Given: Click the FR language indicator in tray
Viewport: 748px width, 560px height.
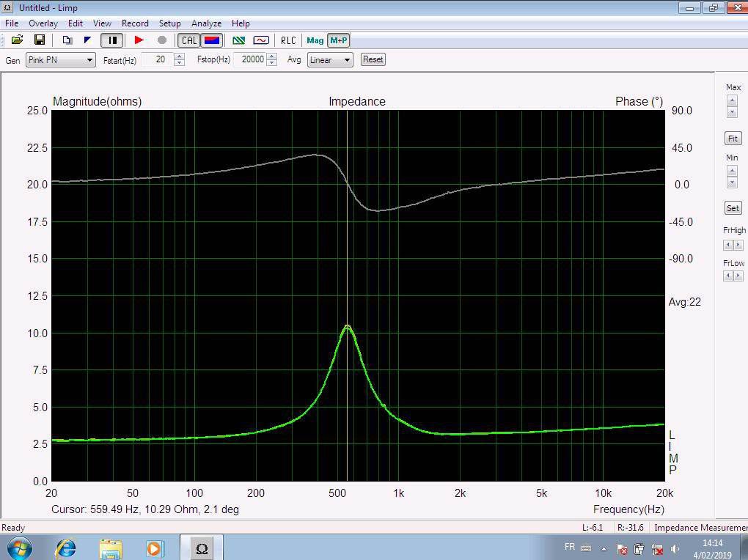Looking at the screenshot, I should click(570, 547).
